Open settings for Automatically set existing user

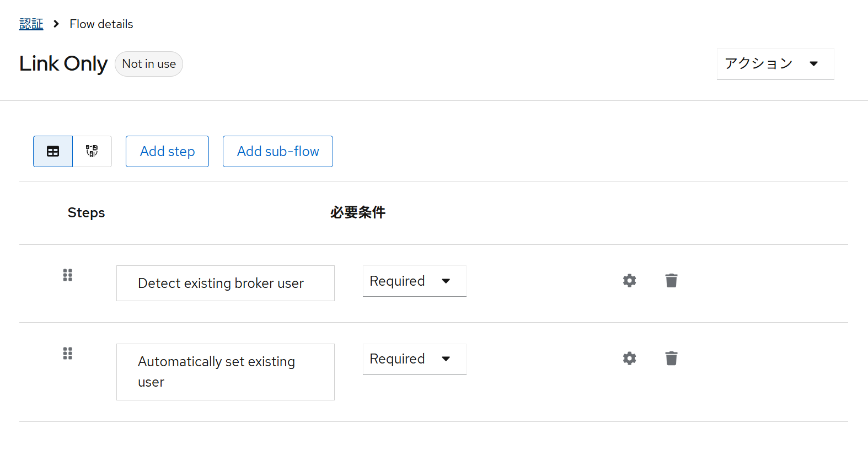pos(629,359)
